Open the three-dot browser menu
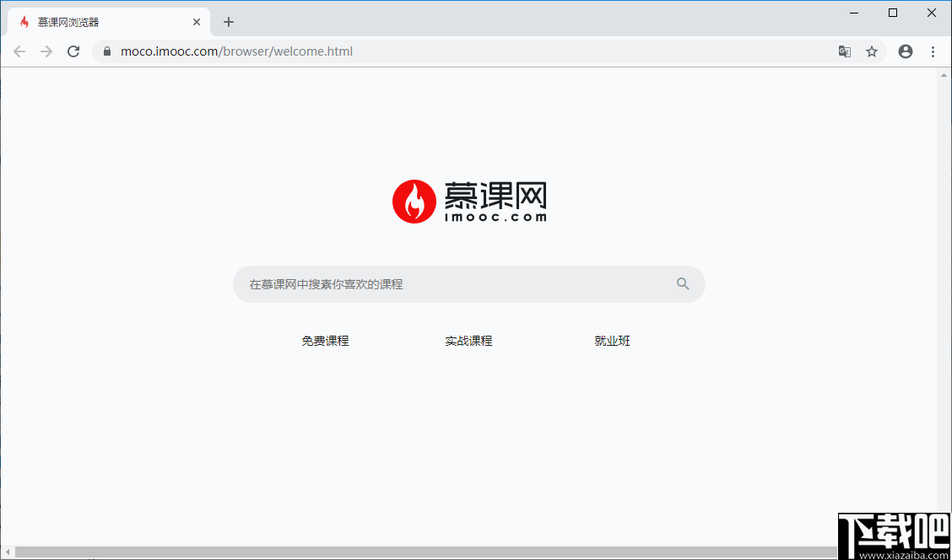Screen dimensions: 952x560 pos(933,51)
